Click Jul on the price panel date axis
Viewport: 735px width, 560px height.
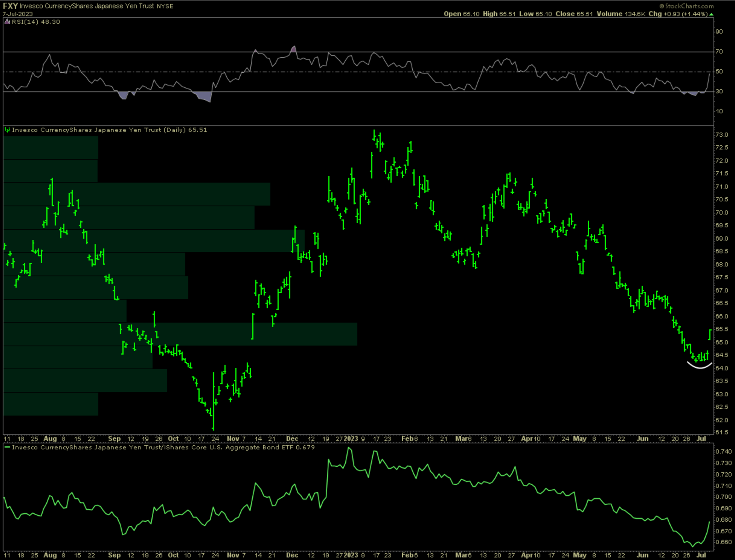701,439
